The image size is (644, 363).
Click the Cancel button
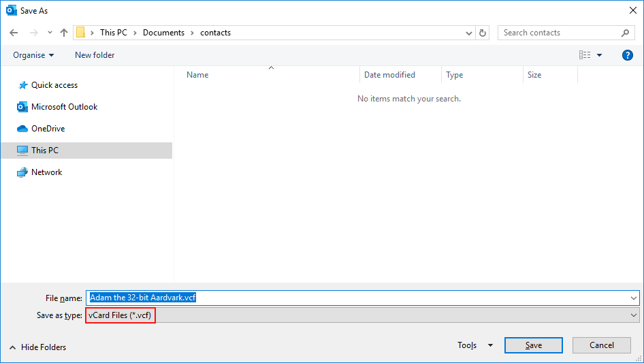point(602,345)
